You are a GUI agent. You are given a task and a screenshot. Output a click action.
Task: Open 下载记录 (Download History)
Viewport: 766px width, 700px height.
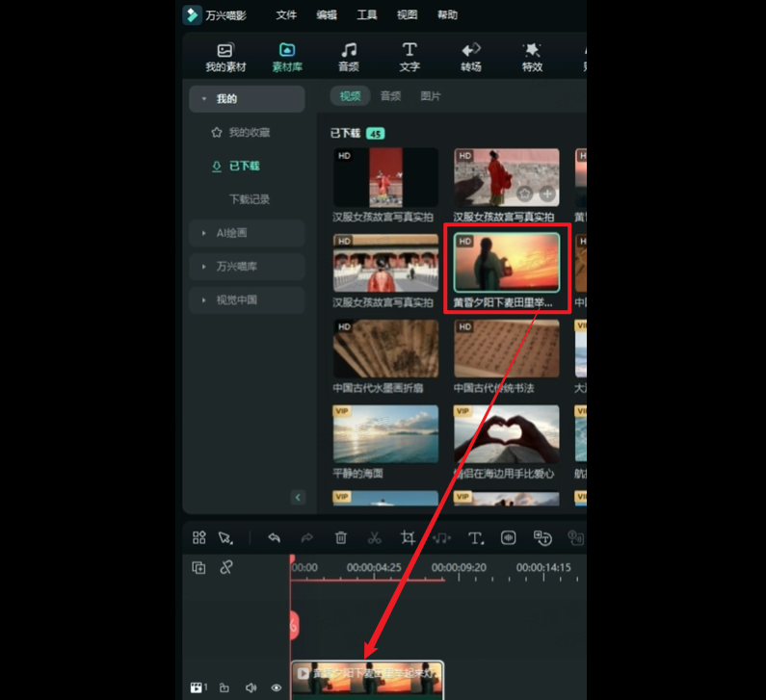(x=249, y=199)
